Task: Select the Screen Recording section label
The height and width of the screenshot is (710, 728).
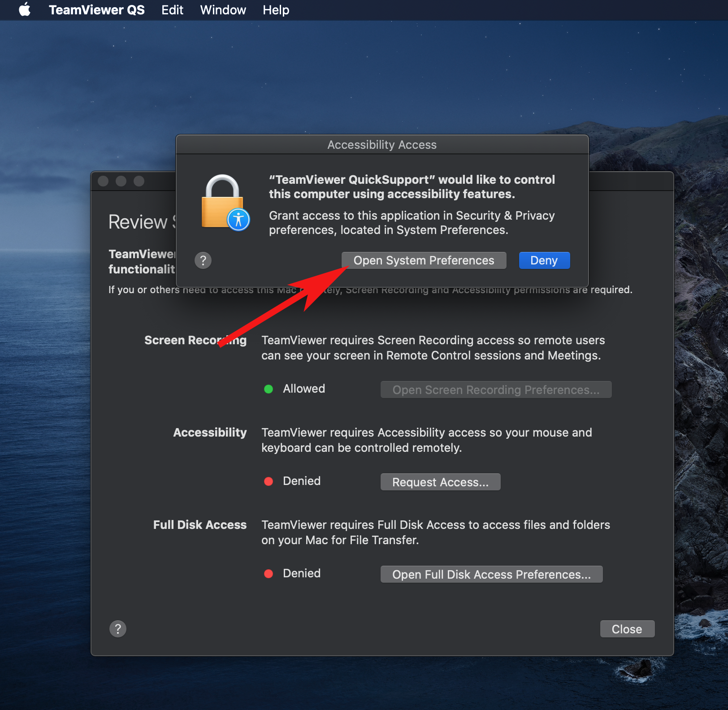Action: (x=195, y=340)
